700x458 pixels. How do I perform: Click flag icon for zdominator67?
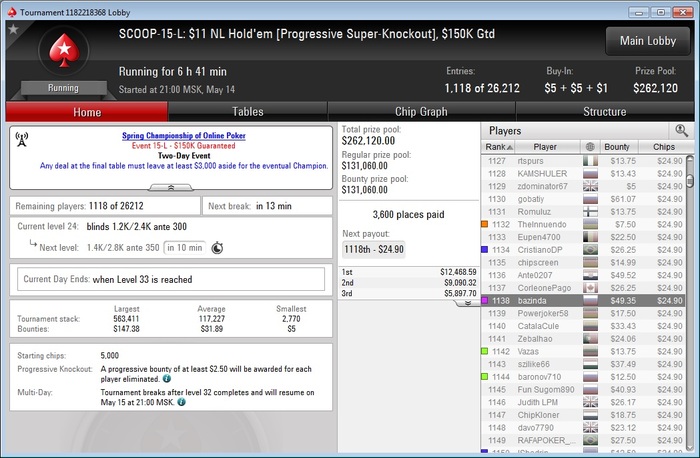[590, 186]
